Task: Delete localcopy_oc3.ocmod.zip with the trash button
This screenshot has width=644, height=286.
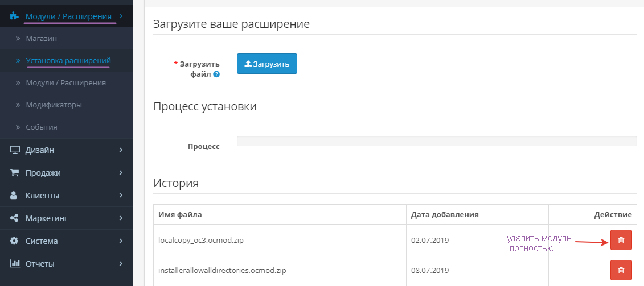Action: (621, 240)
